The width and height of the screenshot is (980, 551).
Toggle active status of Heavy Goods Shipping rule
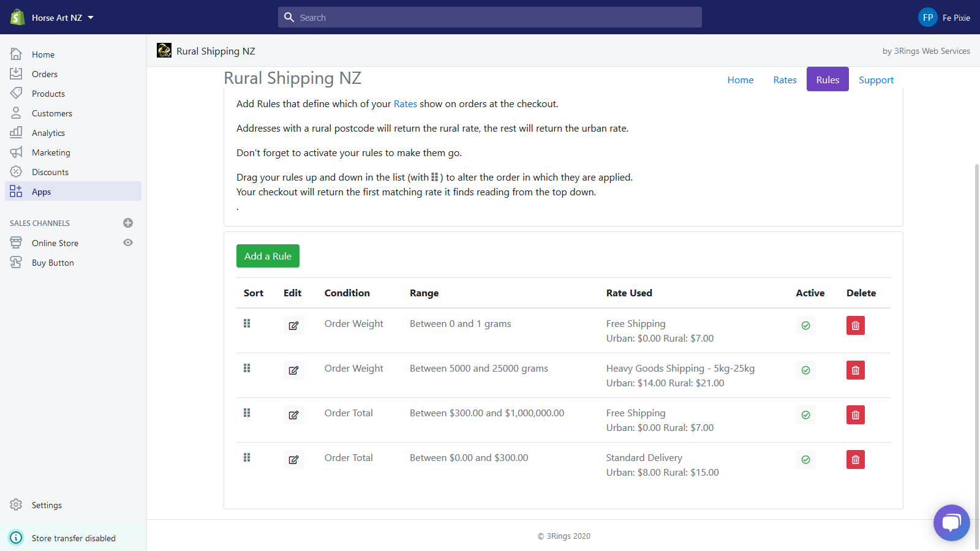pos(805,370)
